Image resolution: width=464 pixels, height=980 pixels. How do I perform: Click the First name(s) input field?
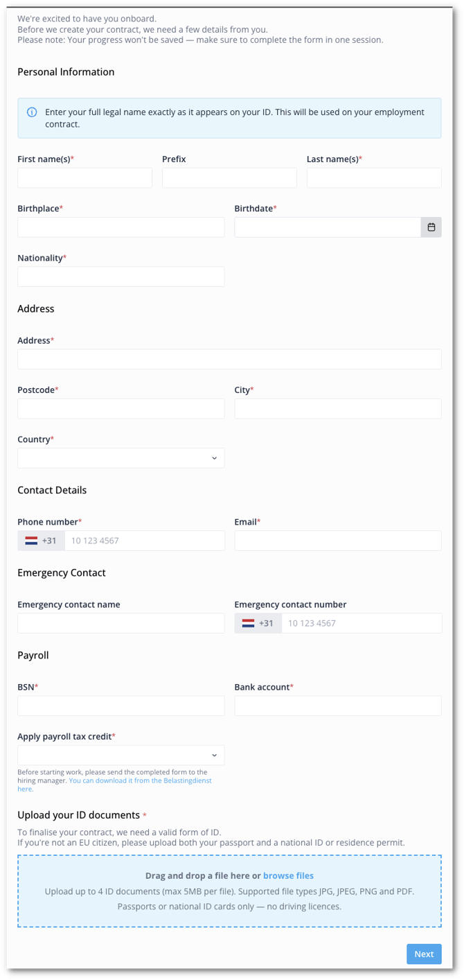click(84, 177)
